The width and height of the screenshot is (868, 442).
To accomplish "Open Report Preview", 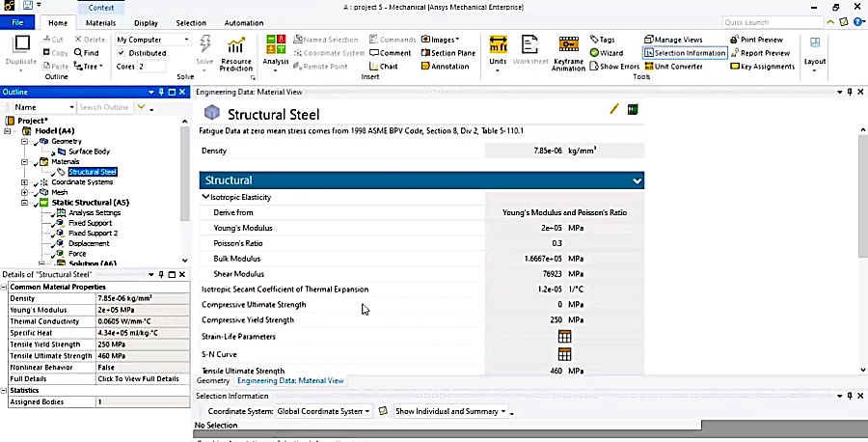I will click(x=760, y=53).
